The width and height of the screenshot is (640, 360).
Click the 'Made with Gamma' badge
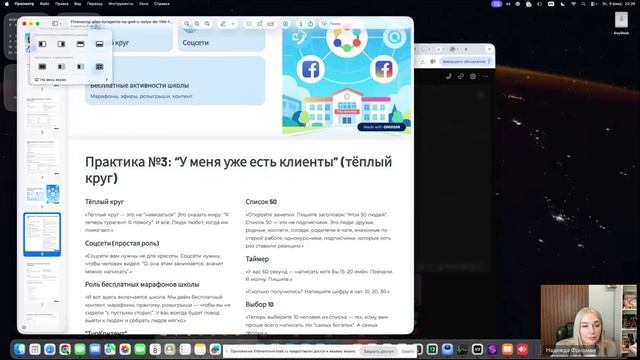click(382, 127)
